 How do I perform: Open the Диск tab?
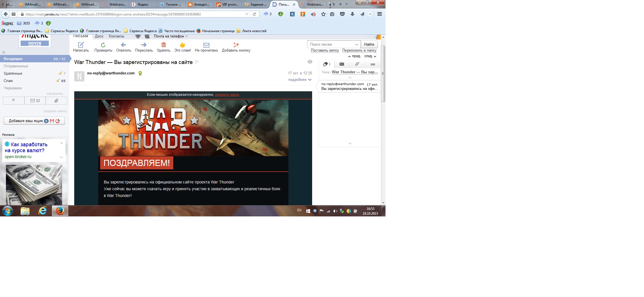(99, 36)
